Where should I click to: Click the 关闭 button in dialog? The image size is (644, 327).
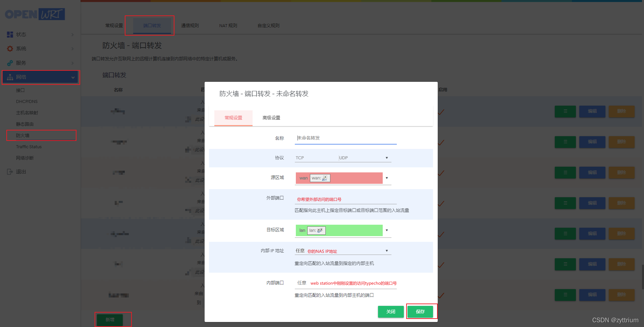[x=391, y=312]
